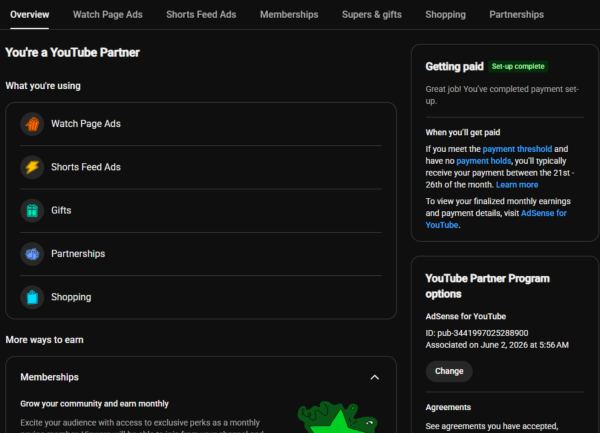Click the Watch Page Ads orange icon
This screenshot has height=433, width=600.
pyautogui.click(x=32, y=124)
